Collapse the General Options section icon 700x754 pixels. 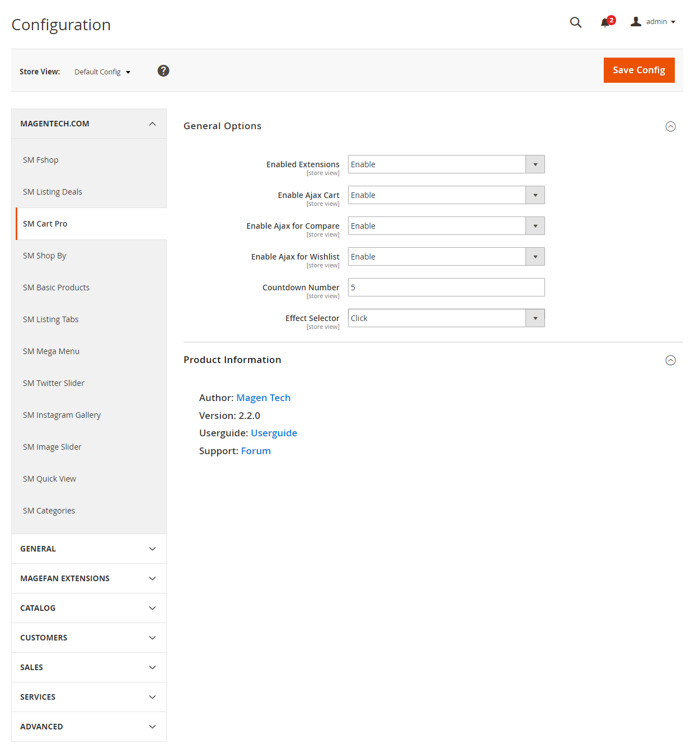tap(670, 126)
